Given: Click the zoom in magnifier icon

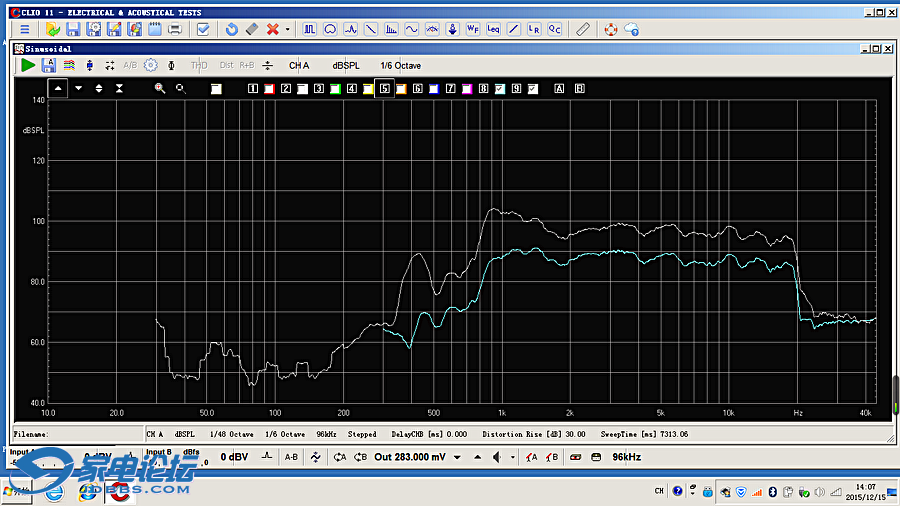Looking at the screenshot, I should point(159,88).
